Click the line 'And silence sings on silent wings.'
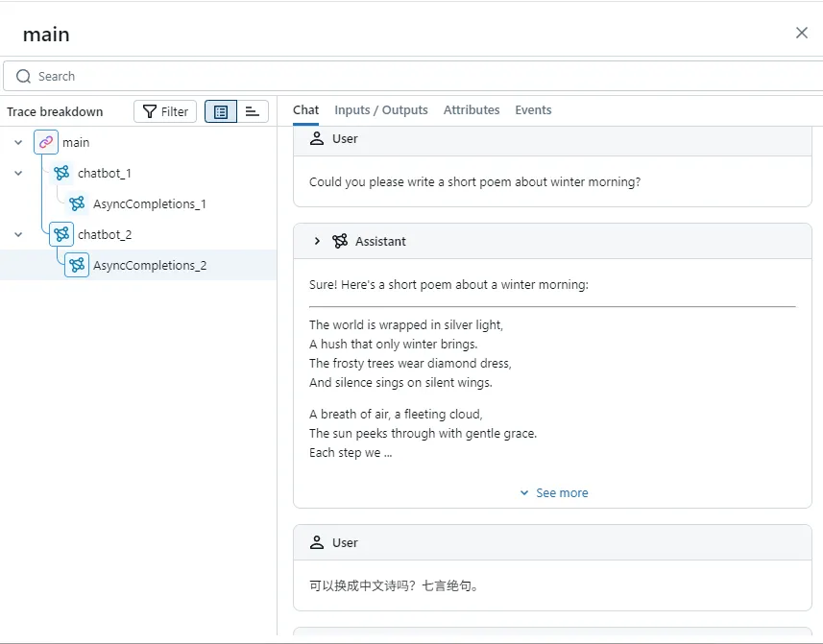The height and width of the screenshot is (644, 823). coord(400,382)
